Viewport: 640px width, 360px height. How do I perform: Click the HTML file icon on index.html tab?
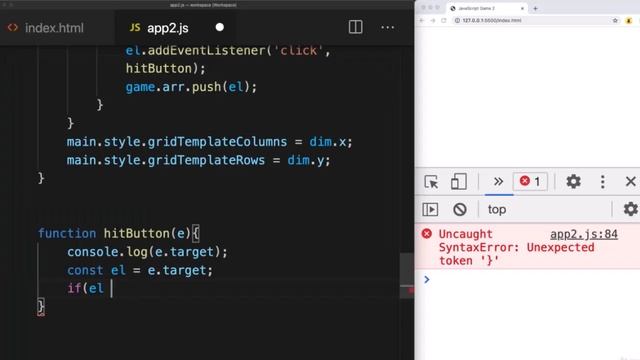[x=13, y=27]
